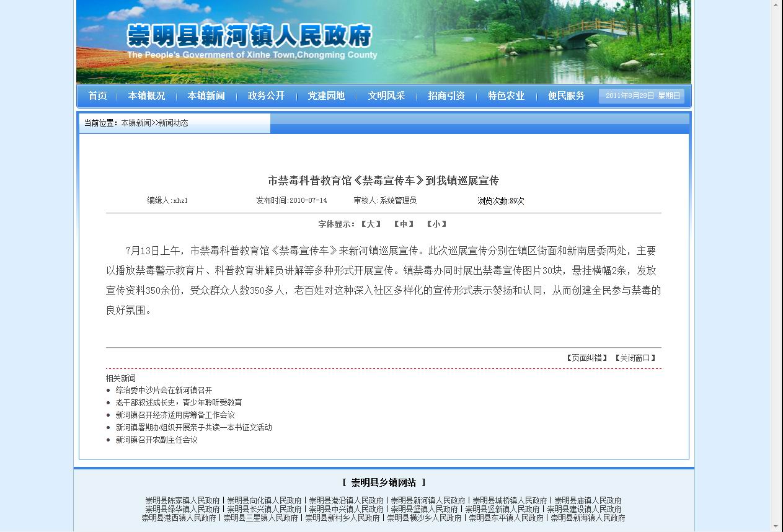This screenshot has width=783, height=532.
Task: Click 招商引资 in the top menu
Action: (x=446, y=96)
